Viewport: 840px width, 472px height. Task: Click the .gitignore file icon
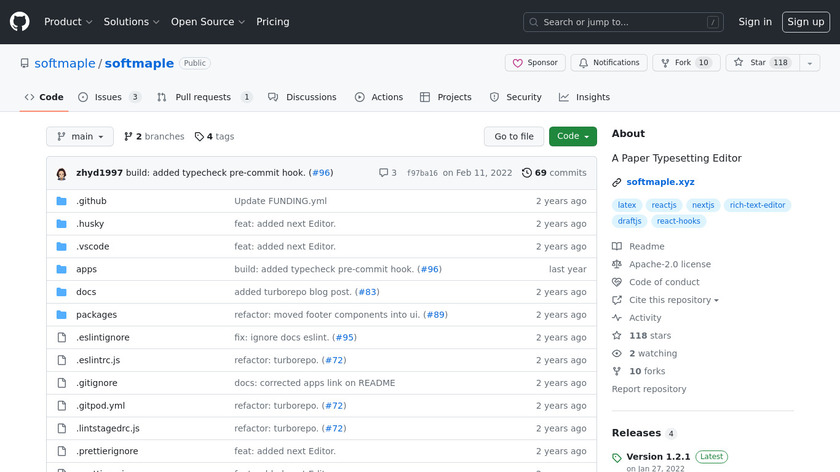point(61,383)
